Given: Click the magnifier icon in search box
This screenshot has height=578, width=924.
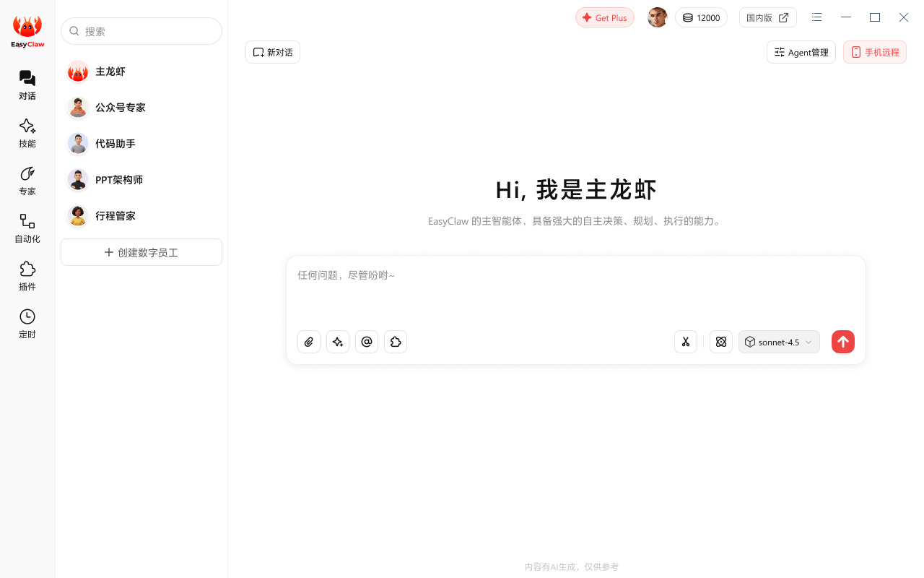Looking at the screenshot, I should point(74,31).
